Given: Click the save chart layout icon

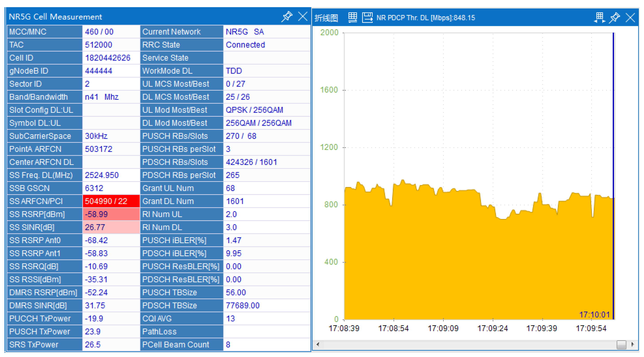Looking at the screenshot, I should point(367,17).
